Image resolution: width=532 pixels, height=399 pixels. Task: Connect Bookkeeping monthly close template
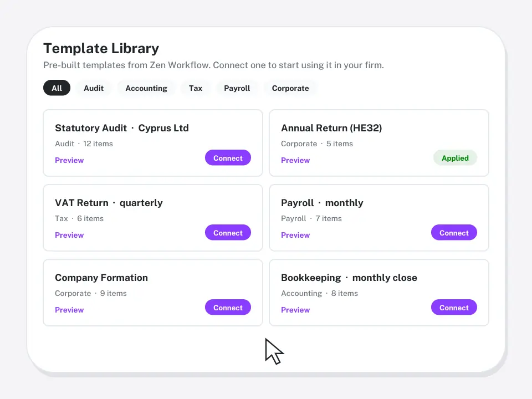(454, 308)
